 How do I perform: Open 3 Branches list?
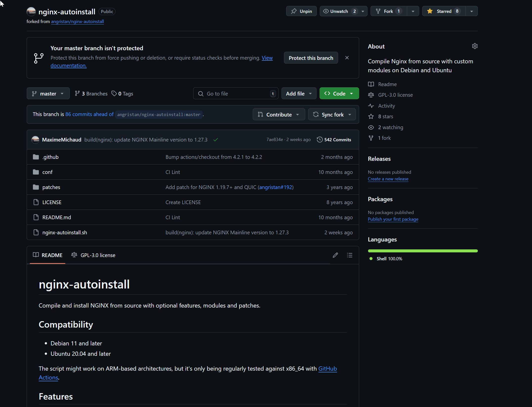click(91, 94)
